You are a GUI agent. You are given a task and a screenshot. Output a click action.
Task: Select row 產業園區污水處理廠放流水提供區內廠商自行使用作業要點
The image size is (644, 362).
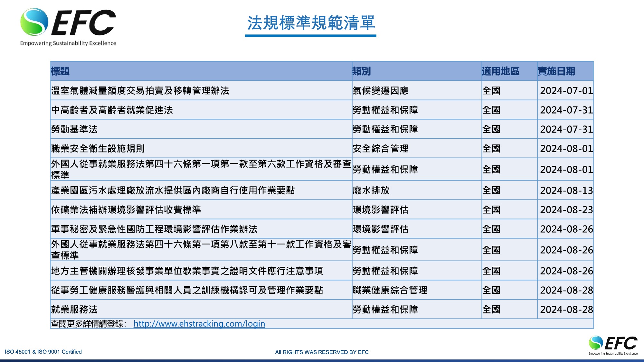click(322, 190)
